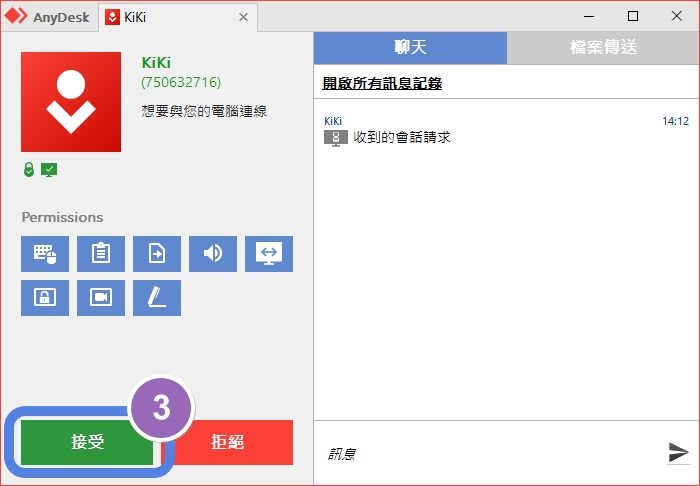Click the 想要與您的電腦連線 request text

204,111
